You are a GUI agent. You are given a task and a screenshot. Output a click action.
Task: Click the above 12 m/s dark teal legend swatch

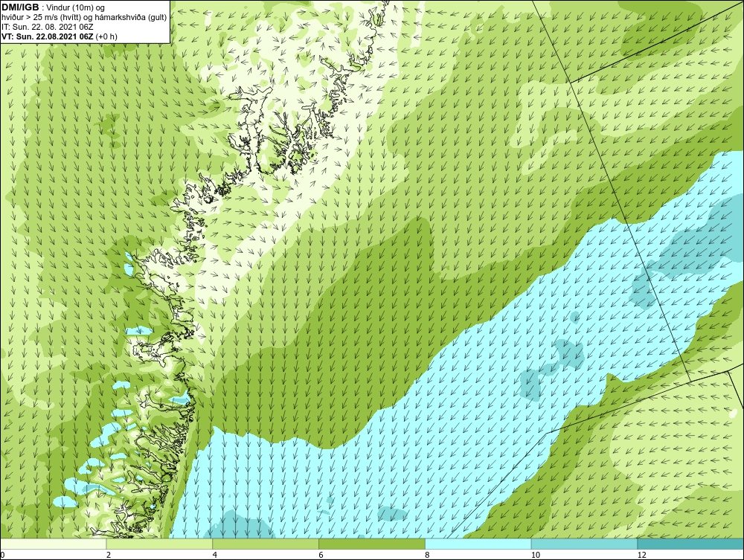click(x=691, y=544)
